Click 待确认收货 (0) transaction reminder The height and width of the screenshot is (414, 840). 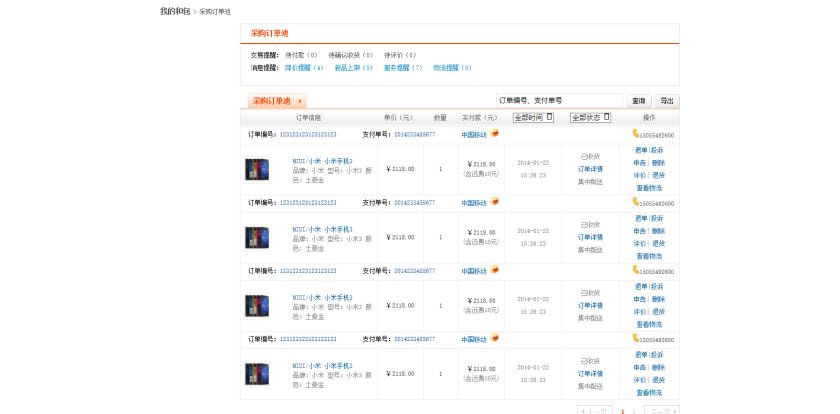coord(350,55)
